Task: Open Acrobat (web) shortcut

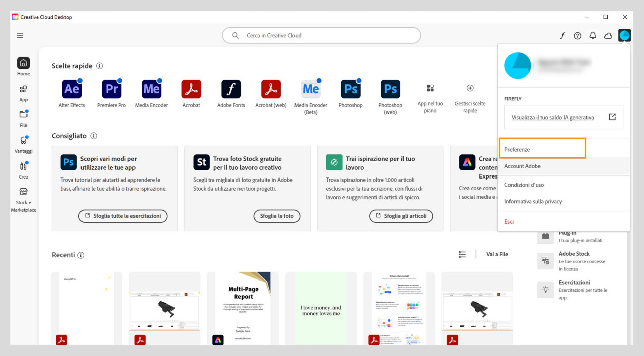Action: coord(271,89)
